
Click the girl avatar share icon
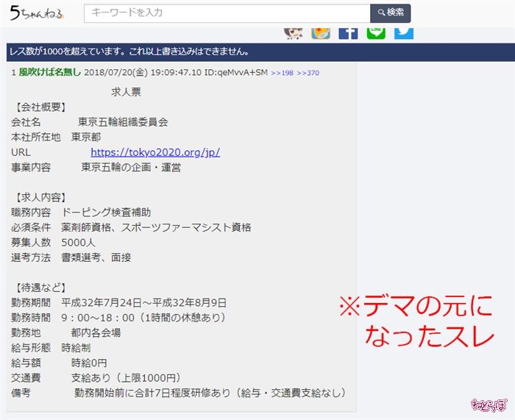coord(293,32)
